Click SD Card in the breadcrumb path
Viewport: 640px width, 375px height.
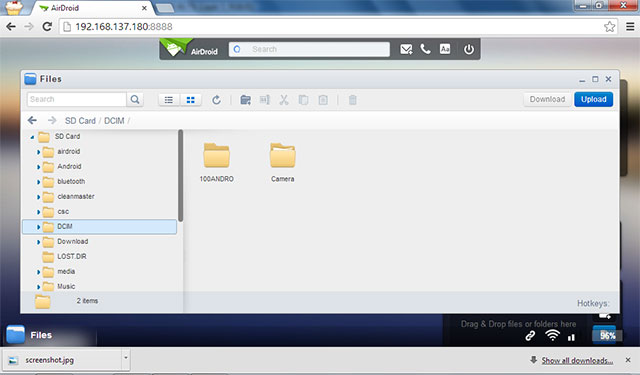[x=80, y=121]
